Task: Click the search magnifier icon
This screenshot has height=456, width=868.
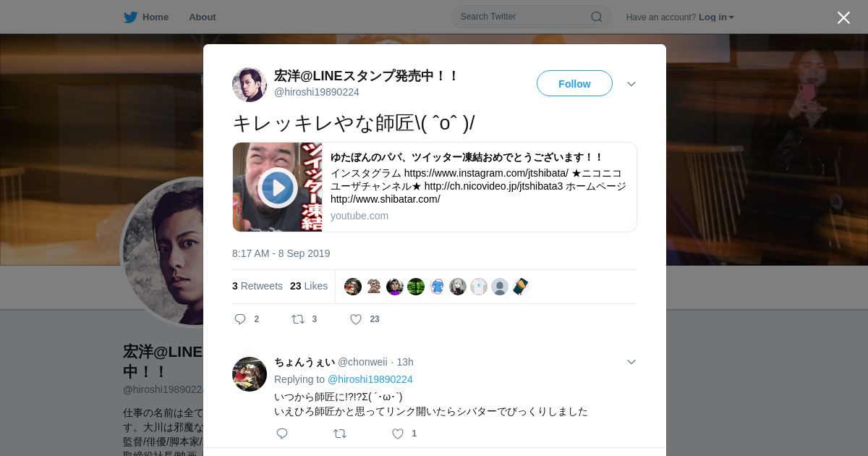Action: (597, 17)
